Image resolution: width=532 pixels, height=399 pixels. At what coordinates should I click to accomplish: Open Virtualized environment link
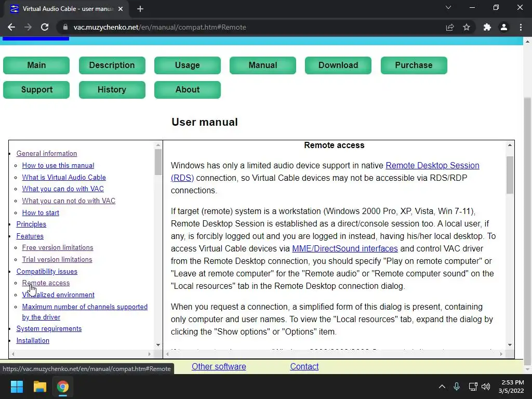(x=58, y=295)
